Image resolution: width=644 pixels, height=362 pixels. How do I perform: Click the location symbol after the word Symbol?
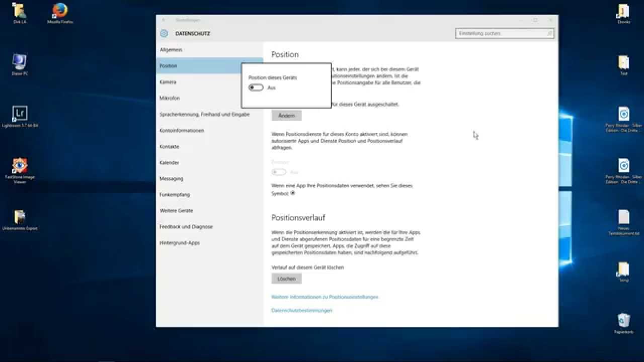[x=292, y=193]
